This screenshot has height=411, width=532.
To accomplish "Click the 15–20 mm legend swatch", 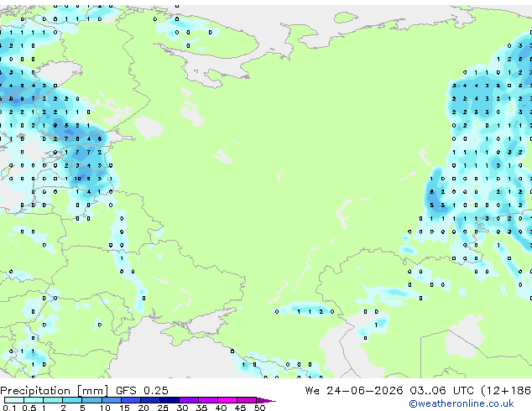I will 131,400.
